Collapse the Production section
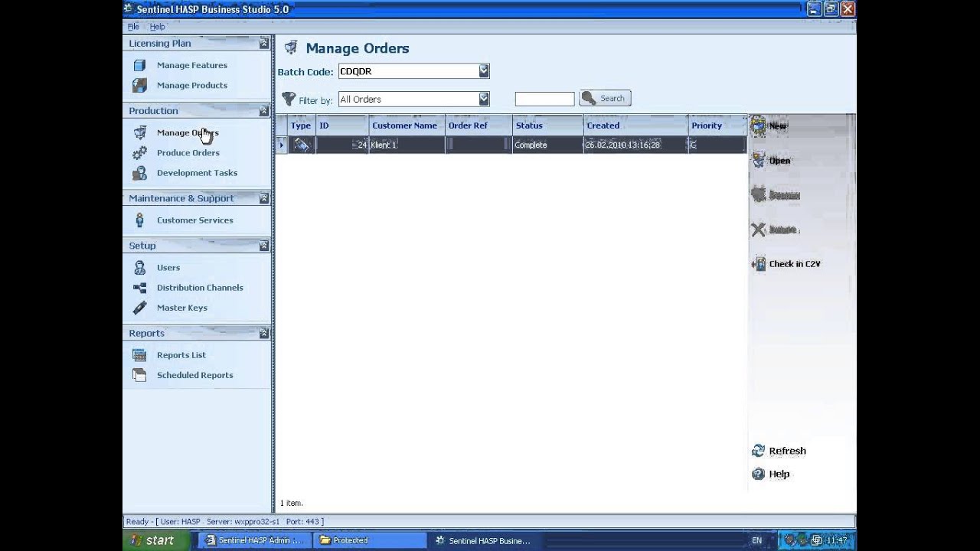Screen dimensions: 980x551 point(264,111)
